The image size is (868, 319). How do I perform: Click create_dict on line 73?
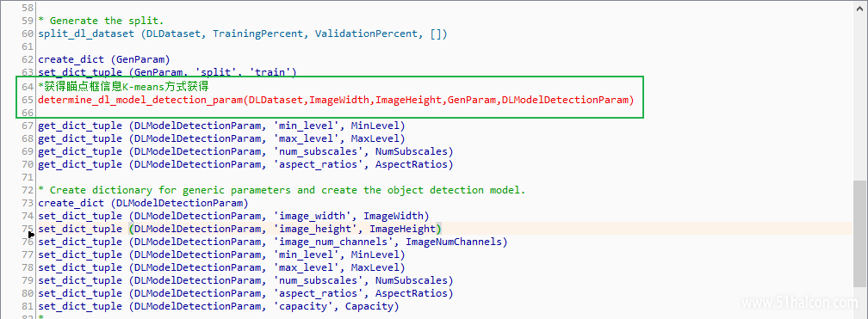(71, 203)
